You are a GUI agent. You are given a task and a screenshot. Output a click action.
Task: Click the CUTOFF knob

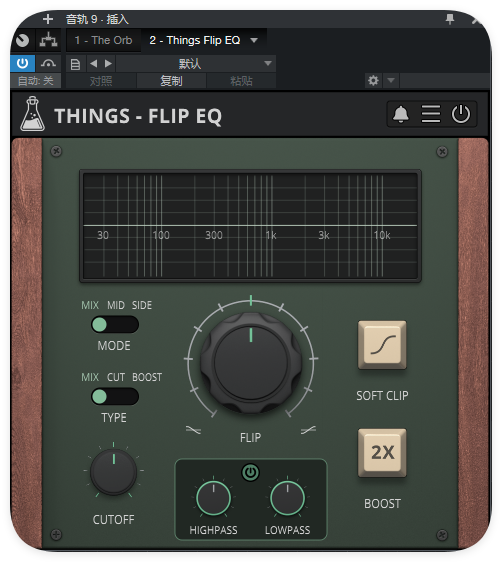pyautogui.click(x=114, y=472)
